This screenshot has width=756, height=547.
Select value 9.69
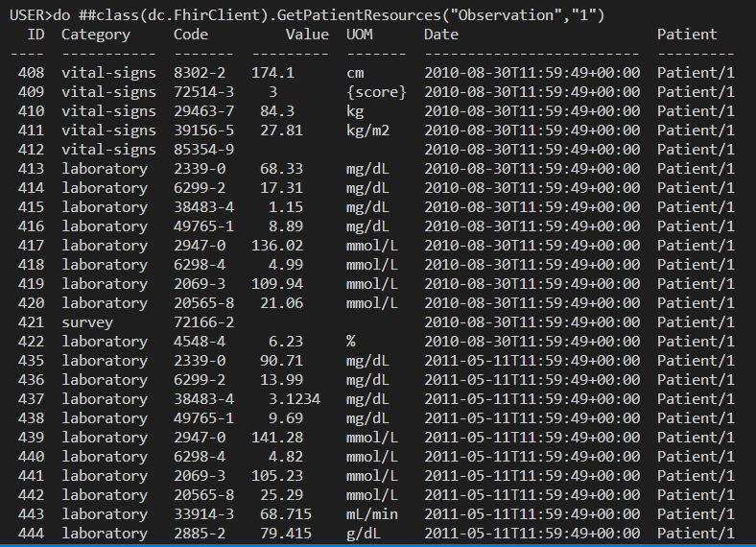286,418
